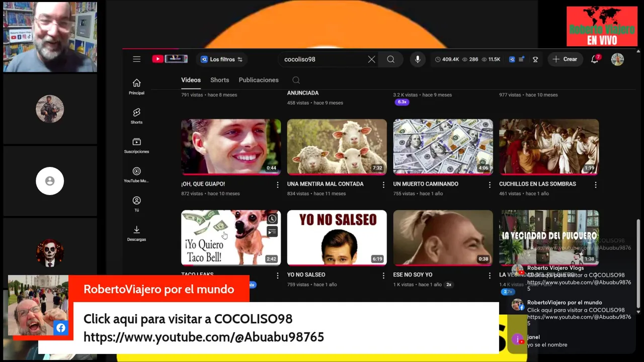This screenshot has height=362, width=644.
Task: Open YouTube Music in the sidebar
Action: [136, 174]
